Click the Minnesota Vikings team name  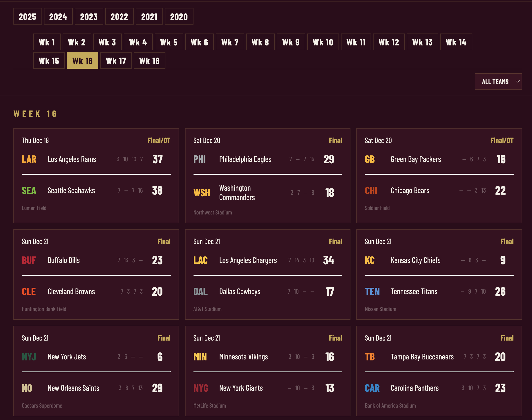pos(243,357)
